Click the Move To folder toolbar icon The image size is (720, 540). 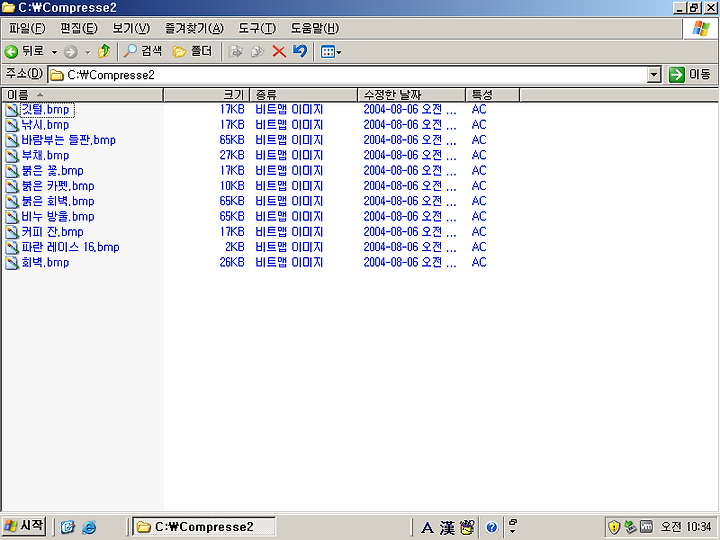pyautogui.click(x=236, y=51)
